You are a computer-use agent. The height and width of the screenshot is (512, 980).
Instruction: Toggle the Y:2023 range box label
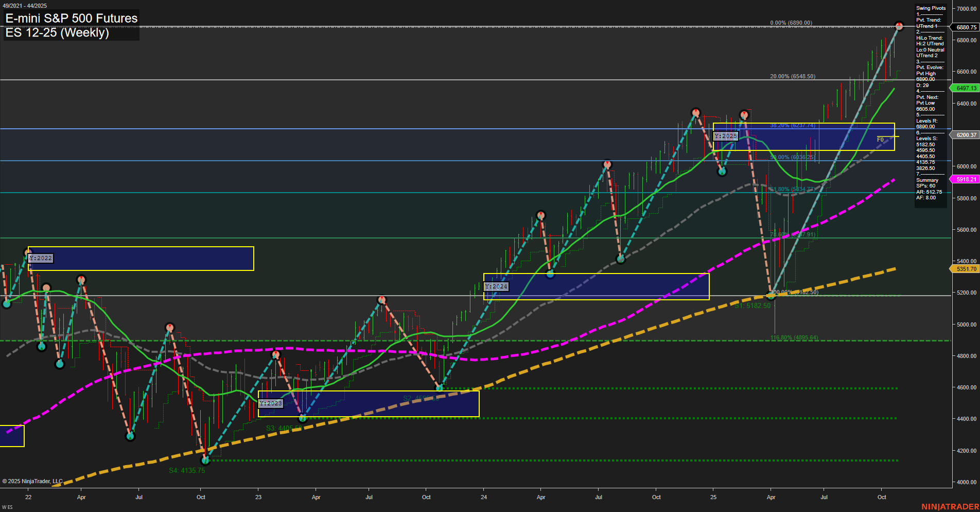coord(271,403)
